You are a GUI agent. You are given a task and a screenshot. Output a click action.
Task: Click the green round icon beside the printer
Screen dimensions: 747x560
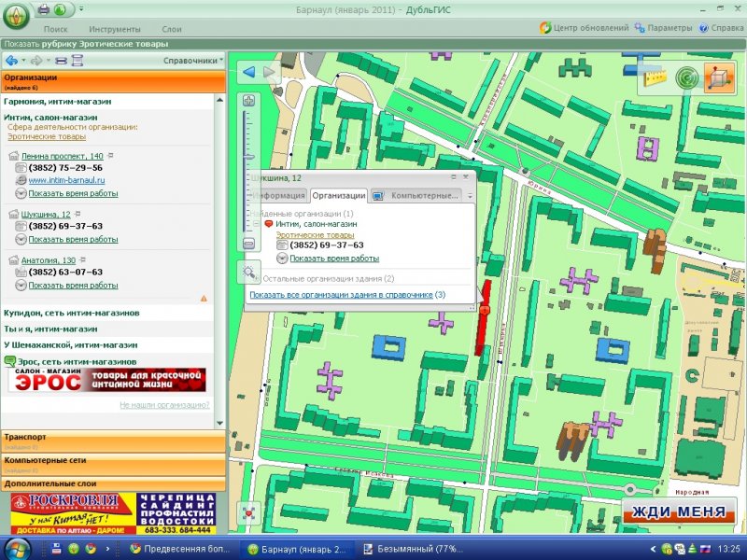click(x=60, y=9)
